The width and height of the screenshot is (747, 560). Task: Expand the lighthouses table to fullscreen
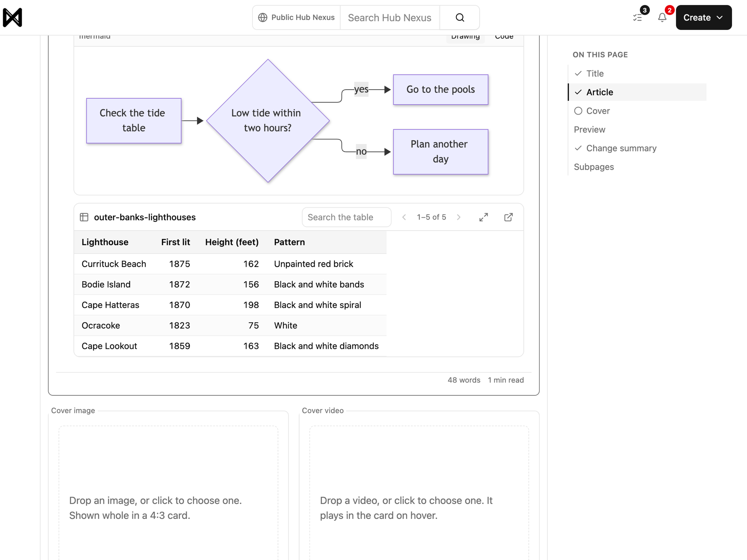[x=483, y=217]
